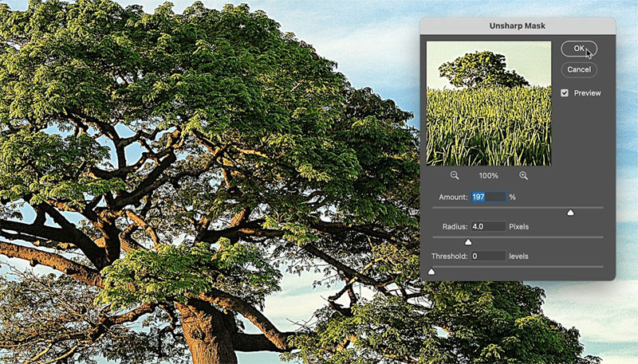Click the Radius label
Screen dimensions: 638x364
point(455,227)
